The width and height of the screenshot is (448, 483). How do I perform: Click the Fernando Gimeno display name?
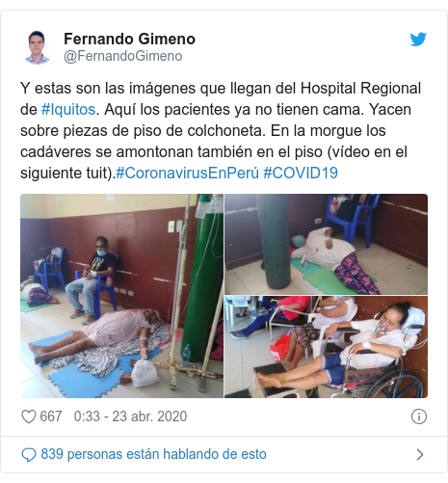(129, 39)
